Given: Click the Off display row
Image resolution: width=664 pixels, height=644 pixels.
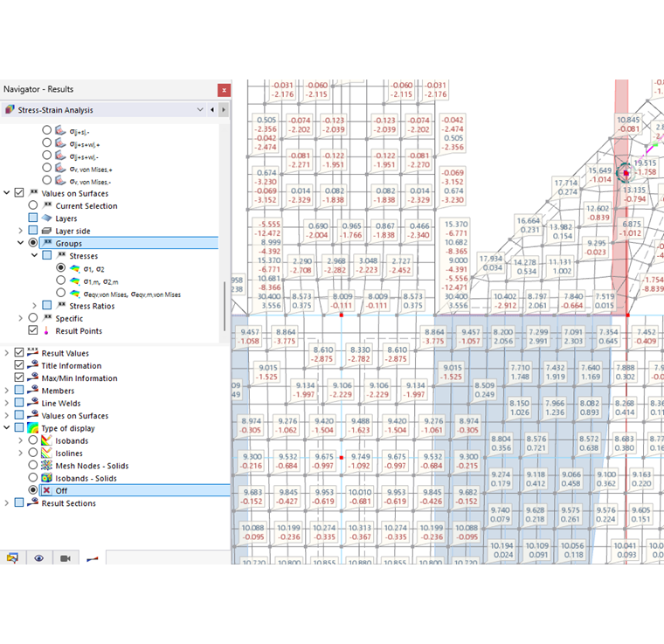Looking at the screenshot, I should click(x=135, y=490).
